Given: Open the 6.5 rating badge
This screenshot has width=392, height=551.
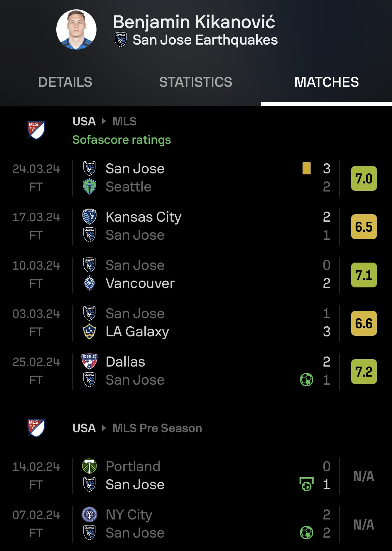Looking at the screenshot, I should (364, 227).
